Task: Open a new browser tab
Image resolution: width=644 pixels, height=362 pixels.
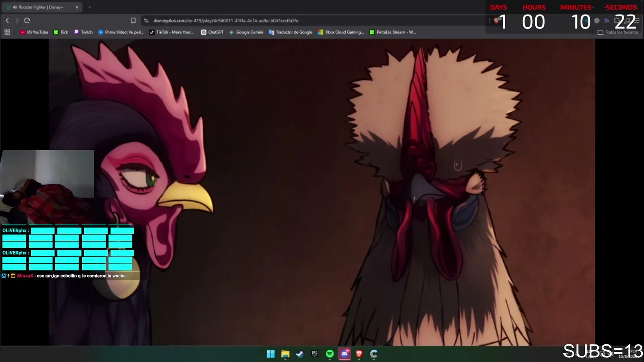Action: click(89, 7)
